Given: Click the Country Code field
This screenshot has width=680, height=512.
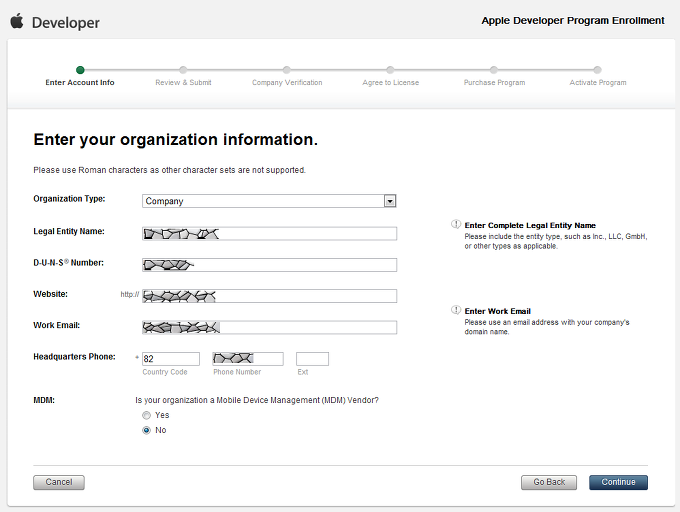Looking at the screenshot, I should (x=171, y=359).
